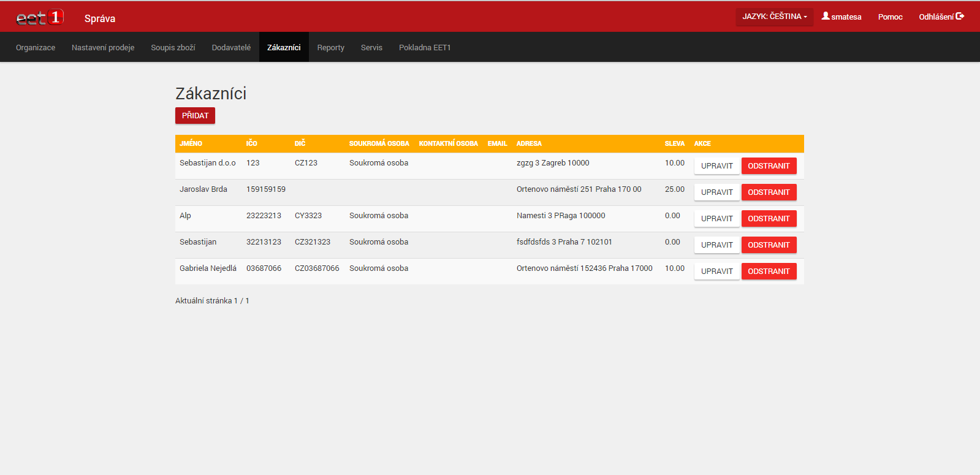Open the Servis menu item
Viewport: 980px width, 475px height.
pyautogui.click(x=371, y=47)
